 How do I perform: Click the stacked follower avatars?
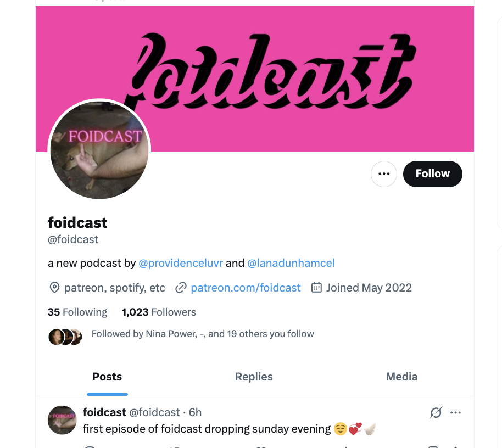(x=65, y=337)
